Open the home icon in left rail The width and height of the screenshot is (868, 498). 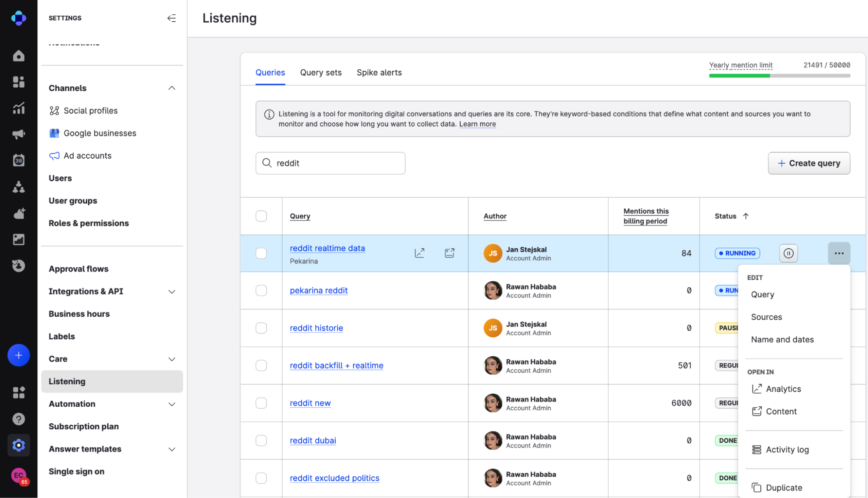[x=18, y=56]
